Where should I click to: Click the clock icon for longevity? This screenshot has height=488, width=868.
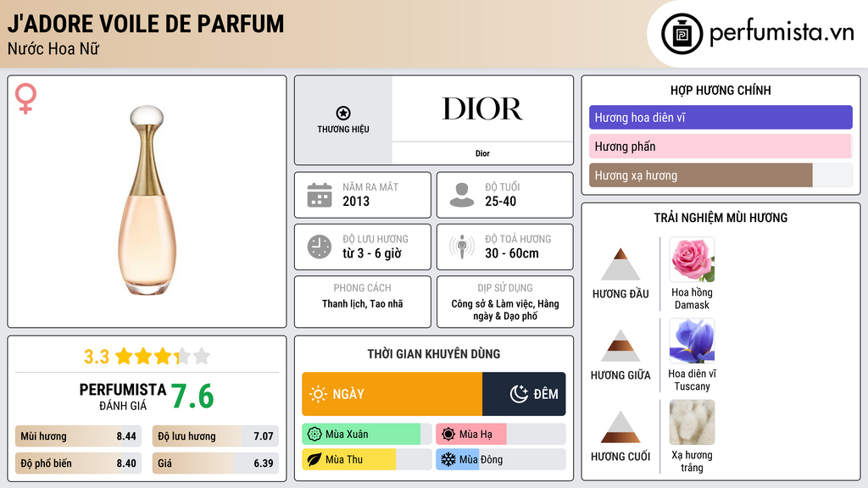(320, 247)
